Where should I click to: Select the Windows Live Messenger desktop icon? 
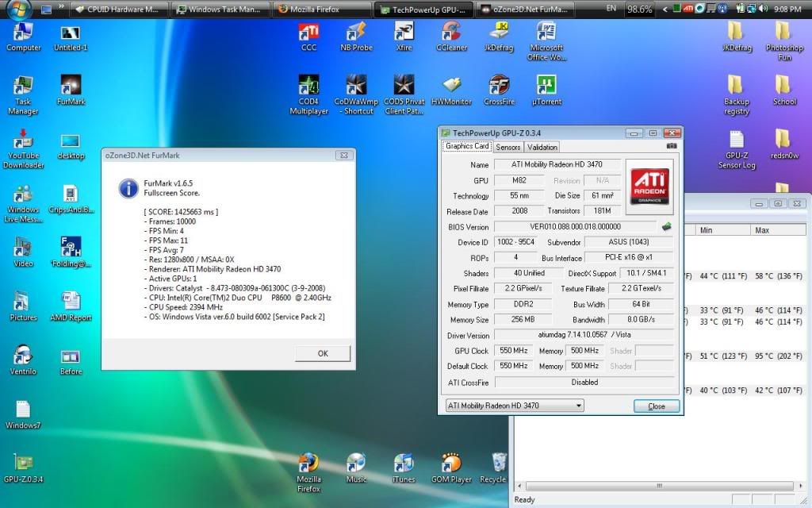[x=23, y=203]
